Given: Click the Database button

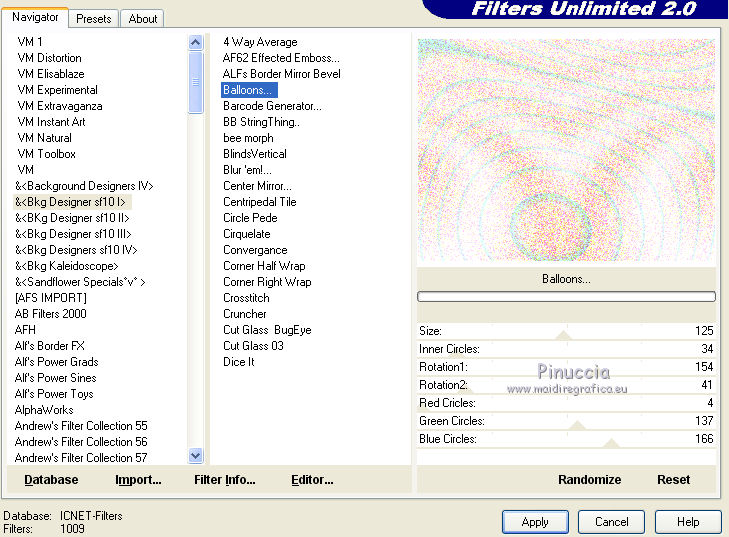Looking at the screenshot, I should click(51, 479).
